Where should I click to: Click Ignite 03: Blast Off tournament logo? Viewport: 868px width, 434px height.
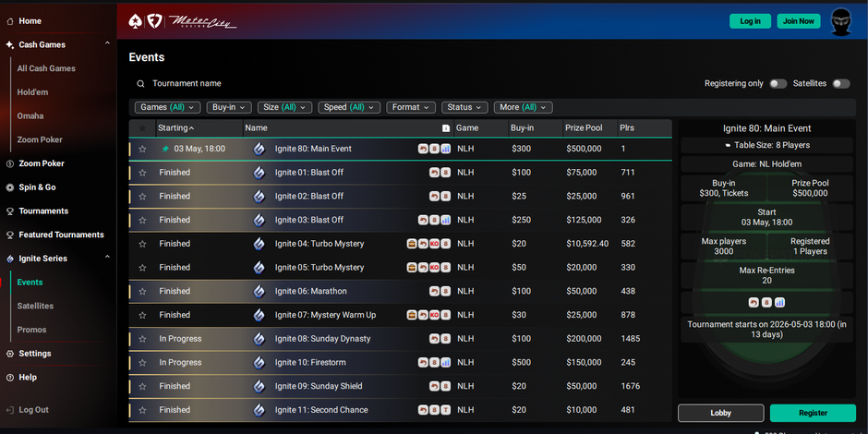259,220
